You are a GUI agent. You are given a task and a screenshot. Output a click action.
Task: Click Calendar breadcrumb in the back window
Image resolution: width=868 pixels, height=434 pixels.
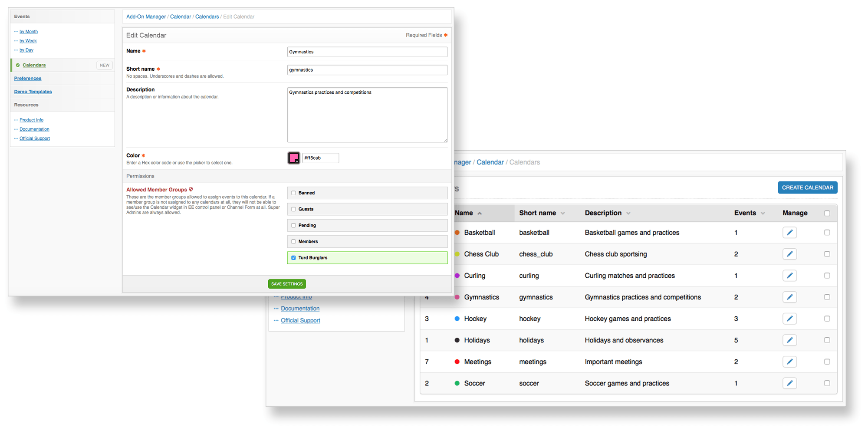(490, 162)
